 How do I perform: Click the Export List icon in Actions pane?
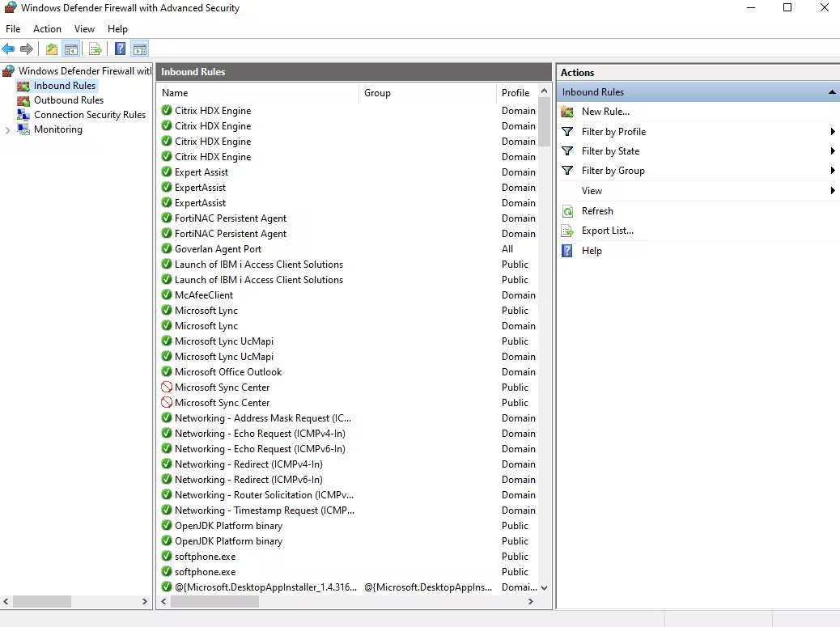coord(567,231)
